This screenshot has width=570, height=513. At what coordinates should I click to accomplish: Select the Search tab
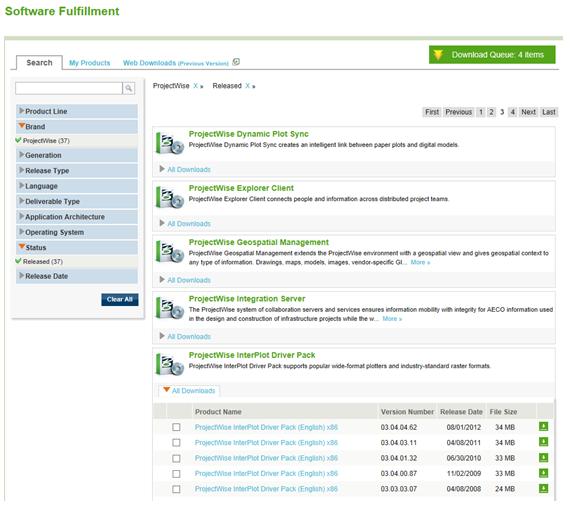(x=39, y=63)
